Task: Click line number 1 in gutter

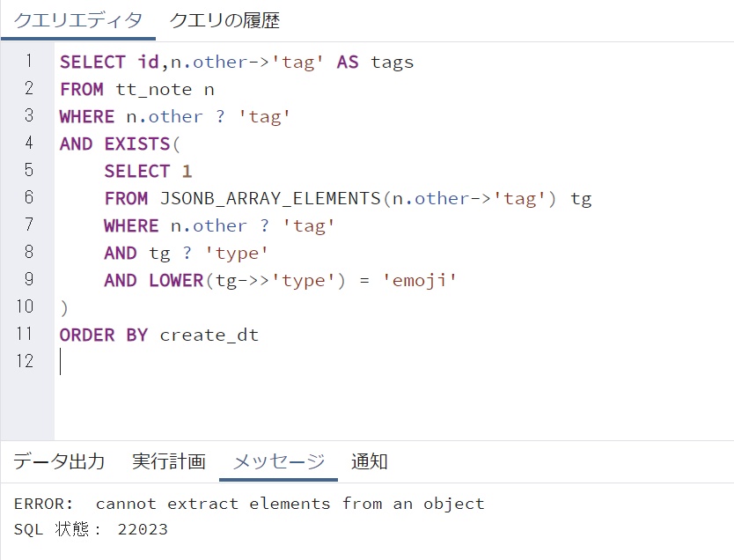Action: click(x=29, y=61)
